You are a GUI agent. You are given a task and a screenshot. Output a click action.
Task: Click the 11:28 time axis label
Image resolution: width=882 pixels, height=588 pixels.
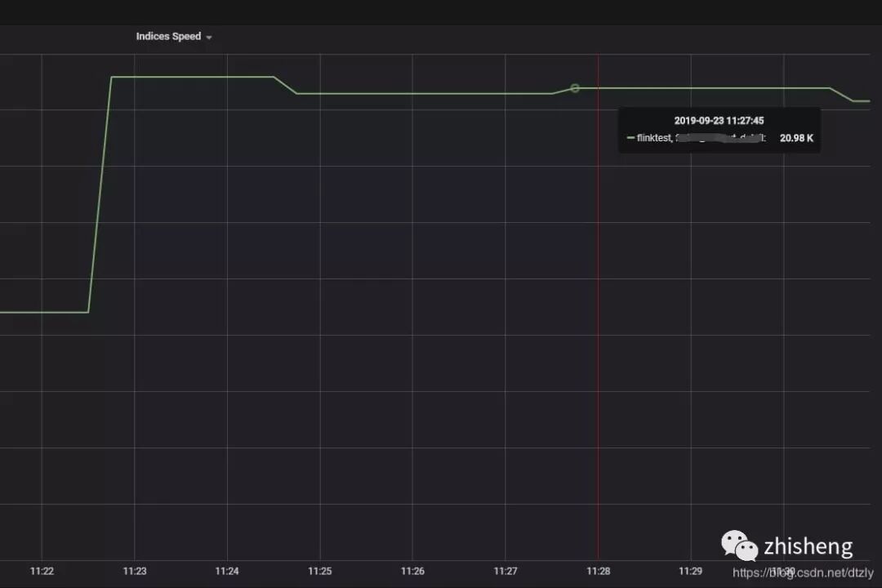click(598, 571)
